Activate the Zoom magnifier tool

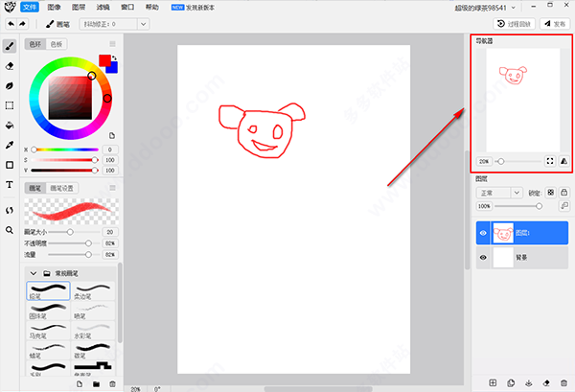pyautogui.click(x=10, y=230)
